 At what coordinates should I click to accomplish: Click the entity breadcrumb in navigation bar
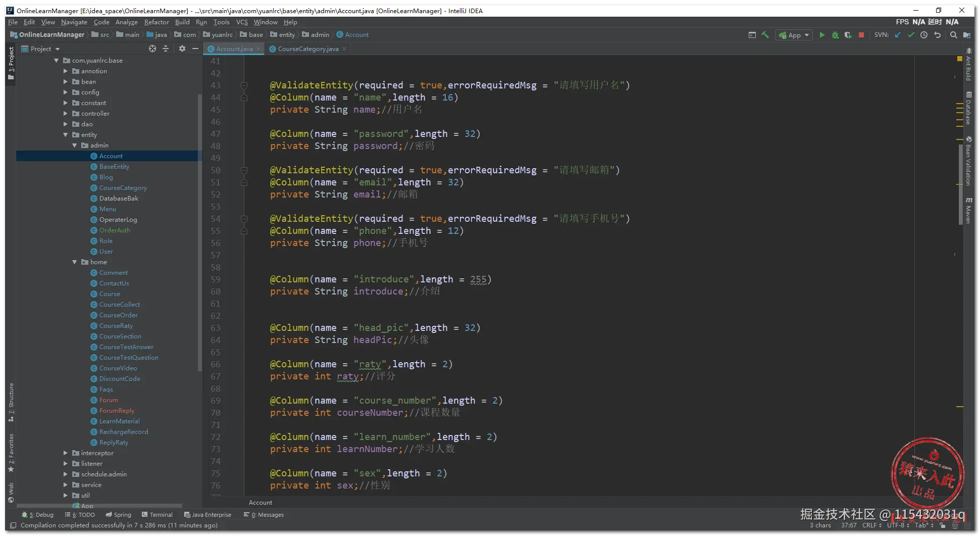(x=282, y=35)
